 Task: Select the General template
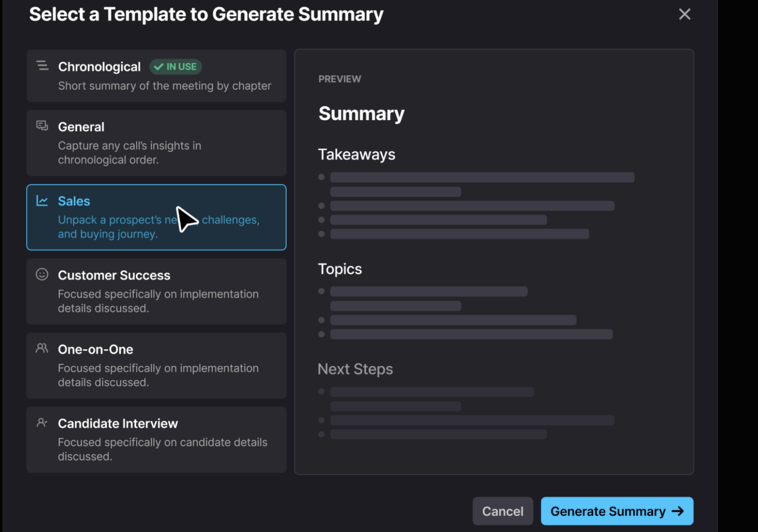click(156, 143)
